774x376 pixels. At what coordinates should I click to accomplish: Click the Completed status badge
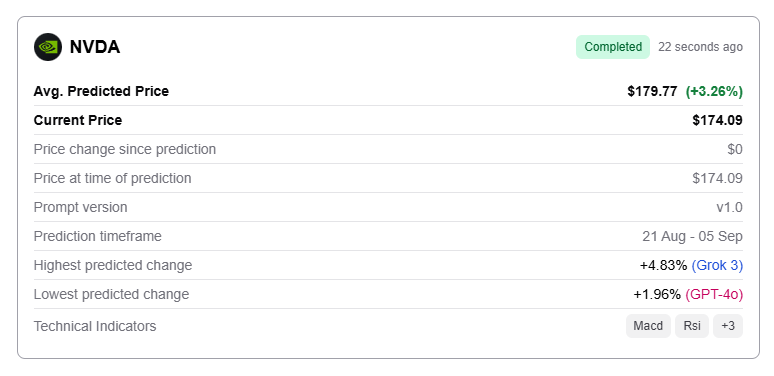[x=613, y=47]
